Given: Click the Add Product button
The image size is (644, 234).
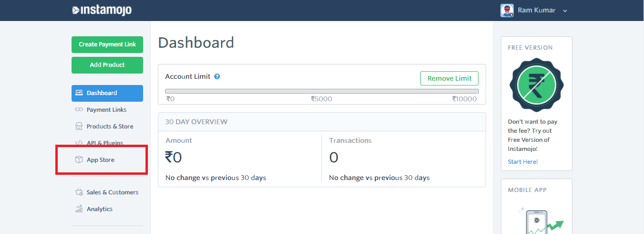Looking at the screenshot, I should [107, 65].
